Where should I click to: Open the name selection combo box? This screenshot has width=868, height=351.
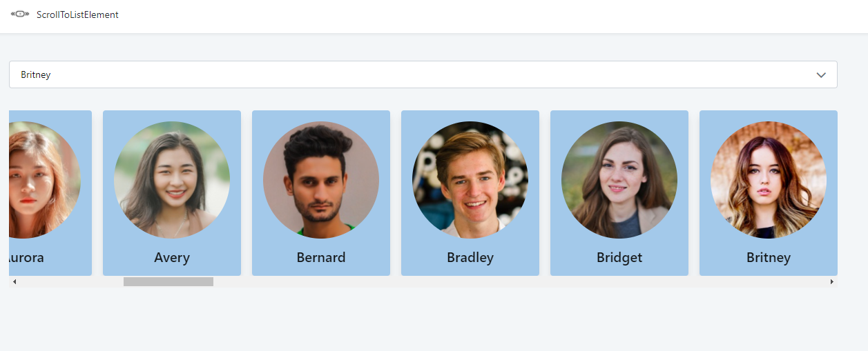[x=414, y=74]
